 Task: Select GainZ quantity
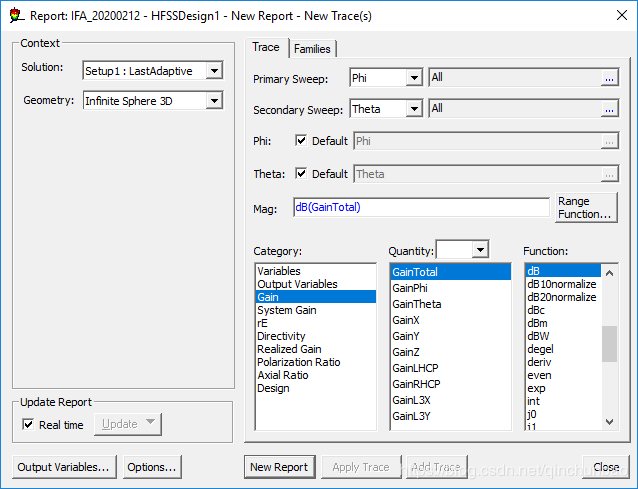coord(451,352)
